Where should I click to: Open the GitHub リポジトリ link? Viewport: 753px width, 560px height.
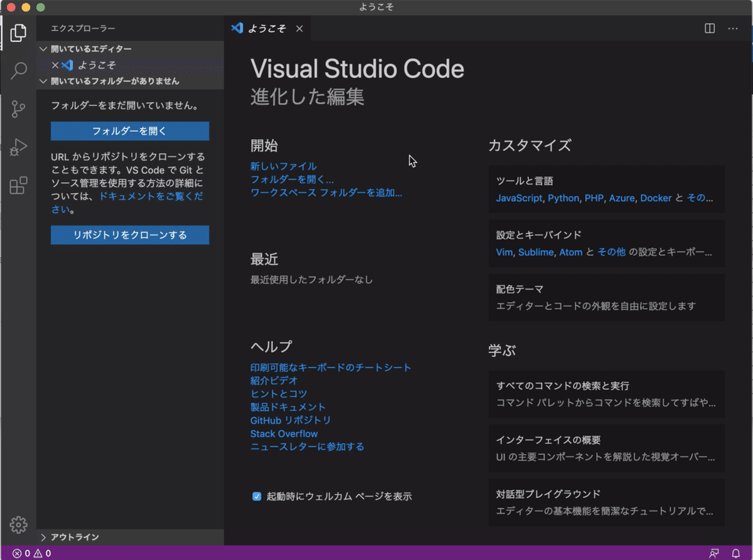pos(291,420)
